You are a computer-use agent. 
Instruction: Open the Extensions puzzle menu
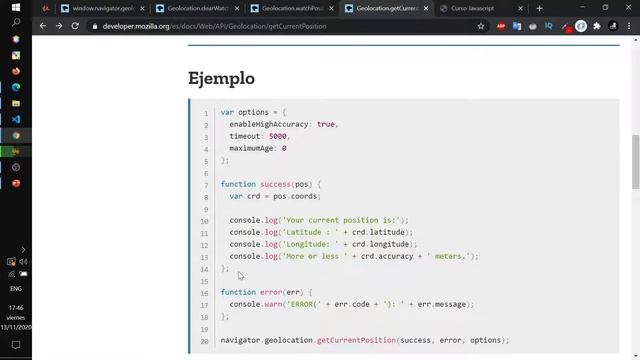point(597,26)
